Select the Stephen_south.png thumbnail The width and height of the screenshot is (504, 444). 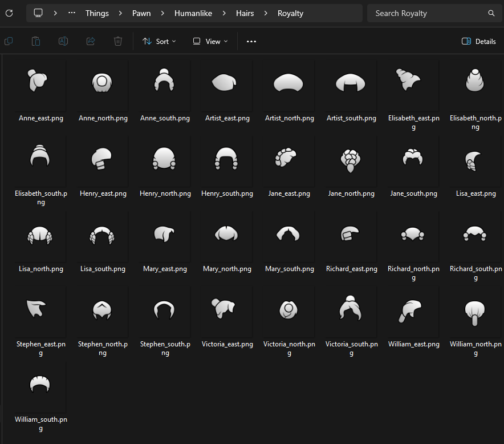pyautogui.click(x=164, y=309)
